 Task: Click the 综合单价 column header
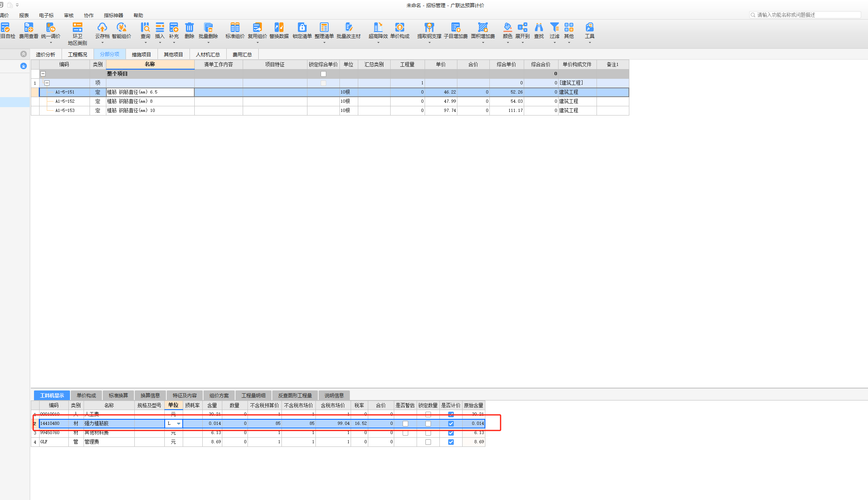[x=507, y=64]
